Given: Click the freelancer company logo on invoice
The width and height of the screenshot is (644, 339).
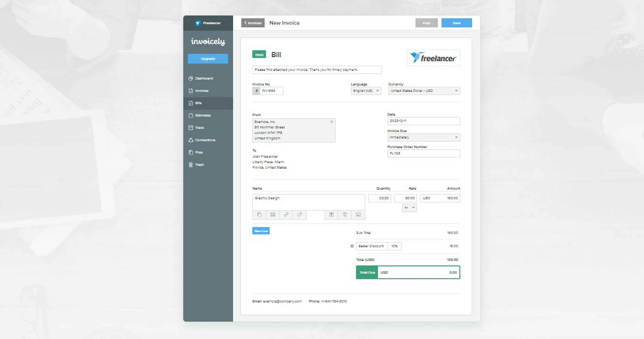Looking at the screenshot, I should (x=434, y=58).
